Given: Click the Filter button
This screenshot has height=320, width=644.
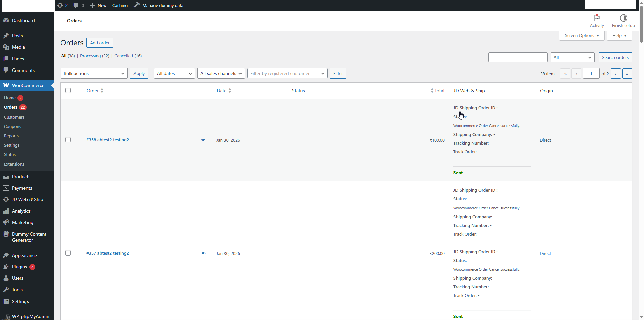Looking at the screenshot, I should pos(338,73).
